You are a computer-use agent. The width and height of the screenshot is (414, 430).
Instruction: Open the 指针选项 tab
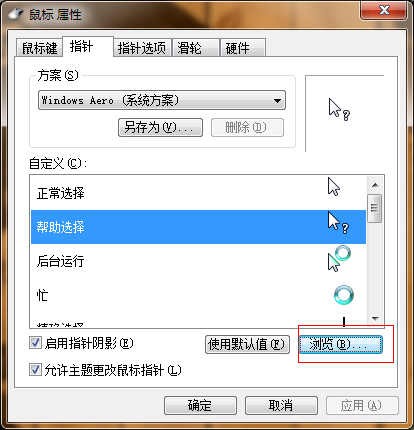click(142, 48)
